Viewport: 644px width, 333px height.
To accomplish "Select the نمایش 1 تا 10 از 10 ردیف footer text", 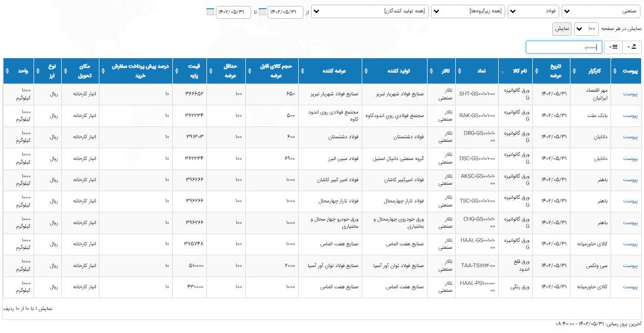I will [x=28, y=308].
